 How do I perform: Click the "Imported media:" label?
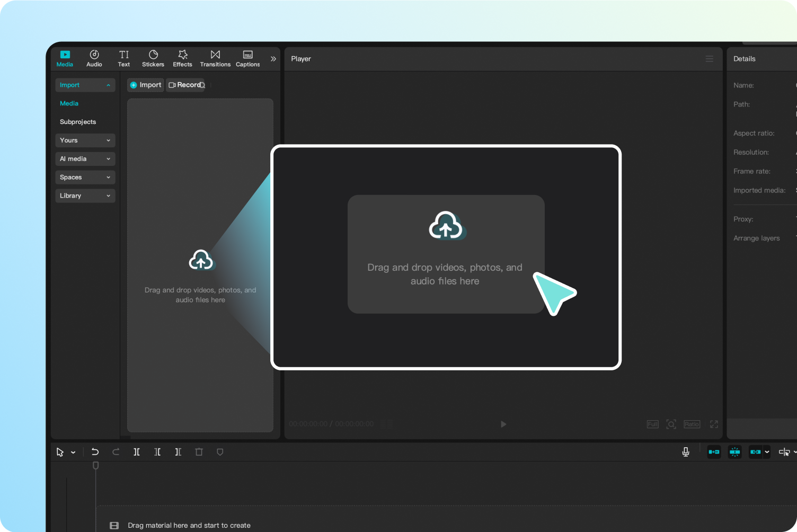[759, 191]
